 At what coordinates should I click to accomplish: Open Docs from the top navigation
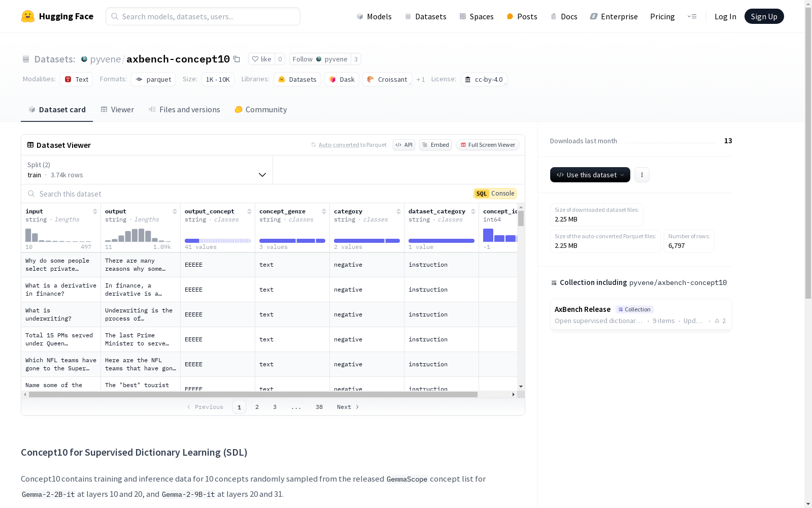click(564, 16)
